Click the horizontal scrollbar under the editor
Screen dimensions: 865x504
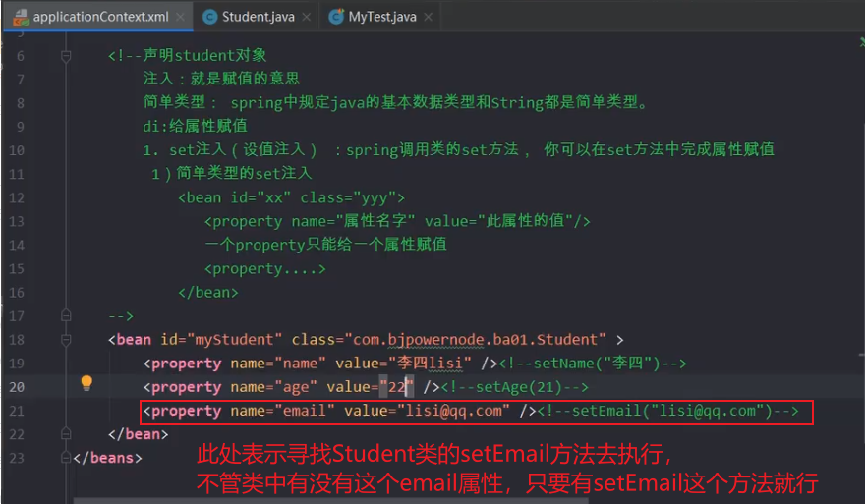331,501
